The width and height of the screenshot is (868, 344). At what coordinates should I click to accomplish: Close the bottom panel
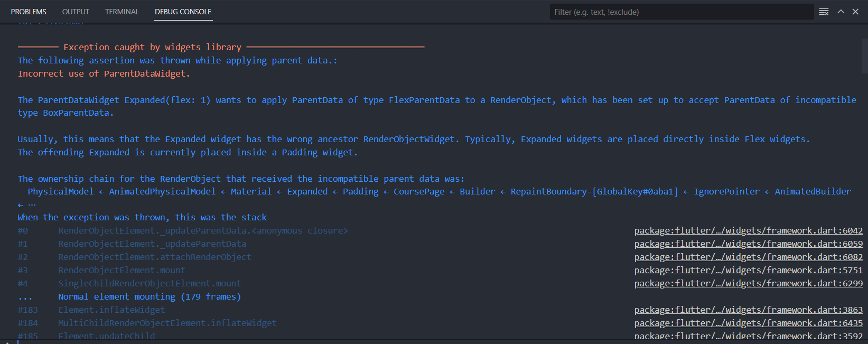pos(856,11)
